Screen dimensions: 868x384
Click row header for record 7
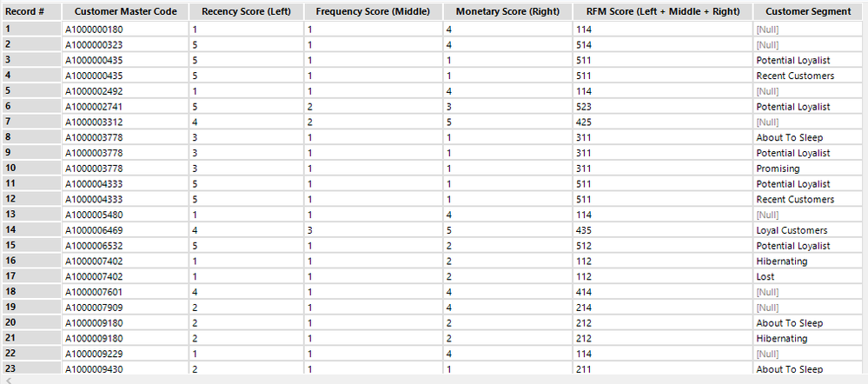point(30,122)
